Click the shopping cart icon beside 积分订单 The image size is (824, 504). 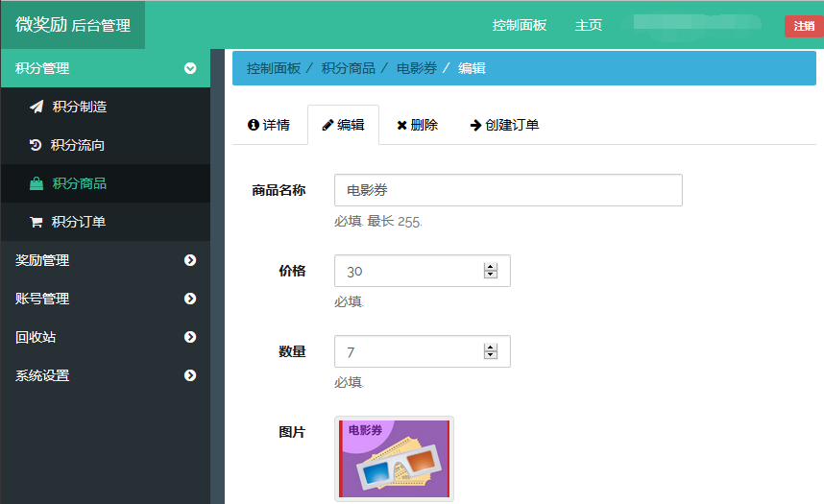[x=36, y=222]
